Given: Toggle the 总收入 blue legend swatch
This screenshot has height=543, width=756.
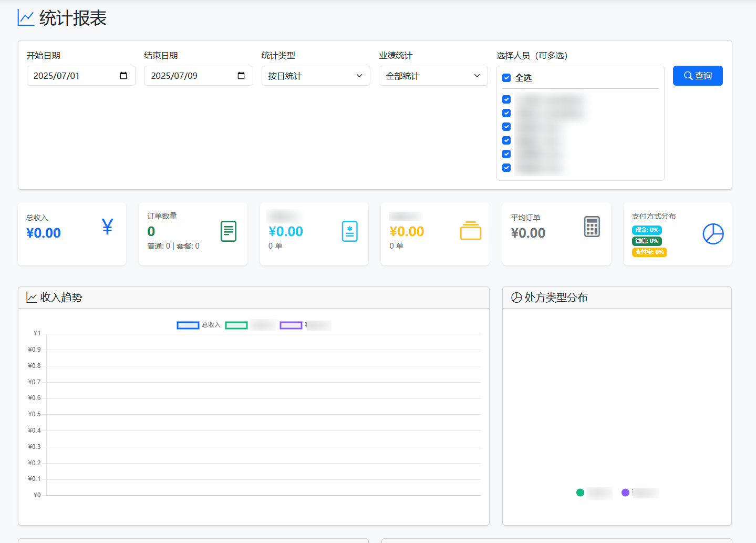Looking at the screenshot, I should tap(188, 325).
